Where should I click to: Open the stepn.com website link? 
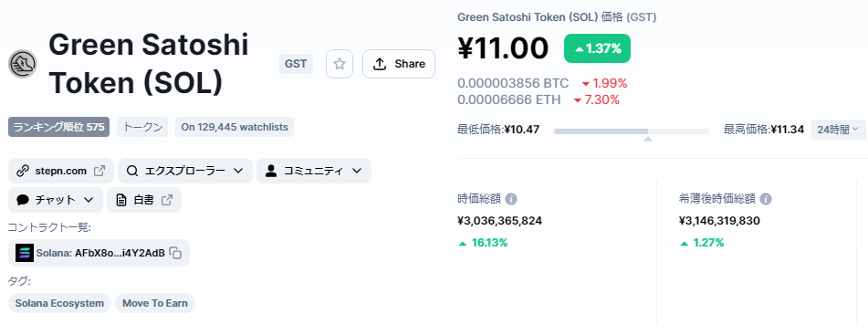[x=61, y=171]
